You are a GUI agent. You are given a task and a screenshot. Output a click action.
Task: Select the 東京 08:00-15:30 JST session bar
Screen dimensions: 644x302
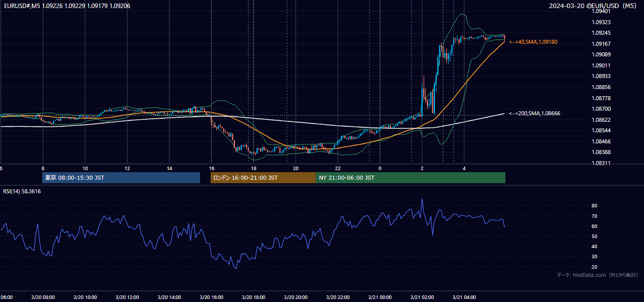(121, 178)
